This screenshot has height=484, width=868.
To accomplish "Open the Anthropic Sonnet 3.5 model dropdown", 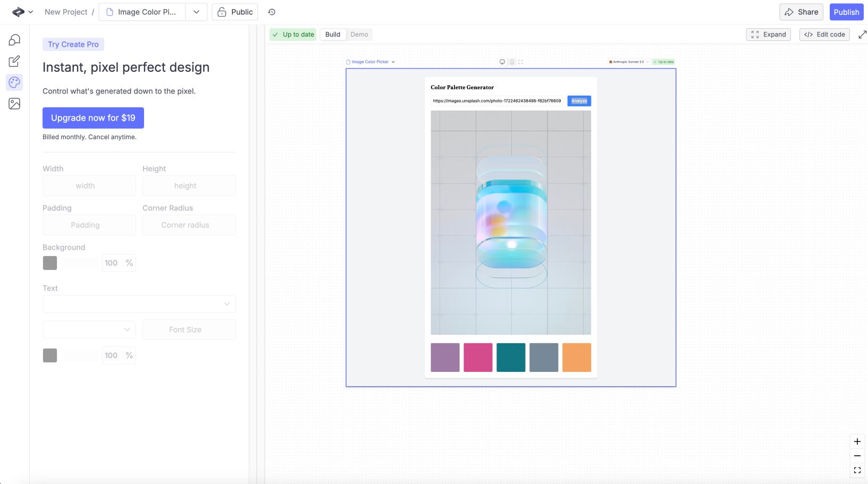I will (629, 62).
